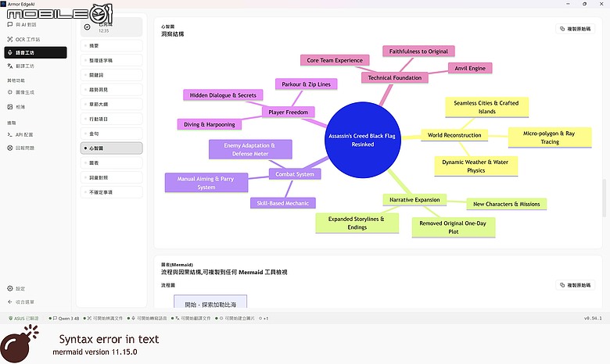Copy the mind map source with 複製原始碼
The width and height of the screenshot is (610, 364).
pos(575,29)
